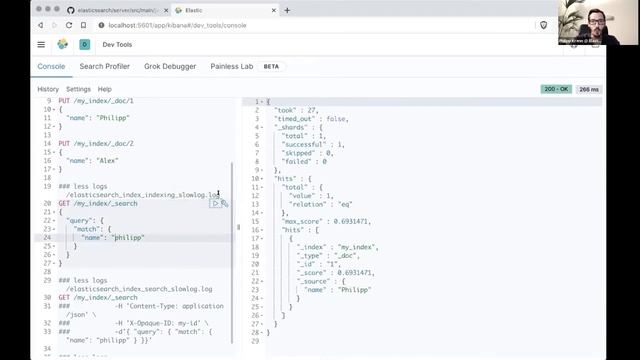
Task: Click the browser address bar URL
Action: [178, 25]
